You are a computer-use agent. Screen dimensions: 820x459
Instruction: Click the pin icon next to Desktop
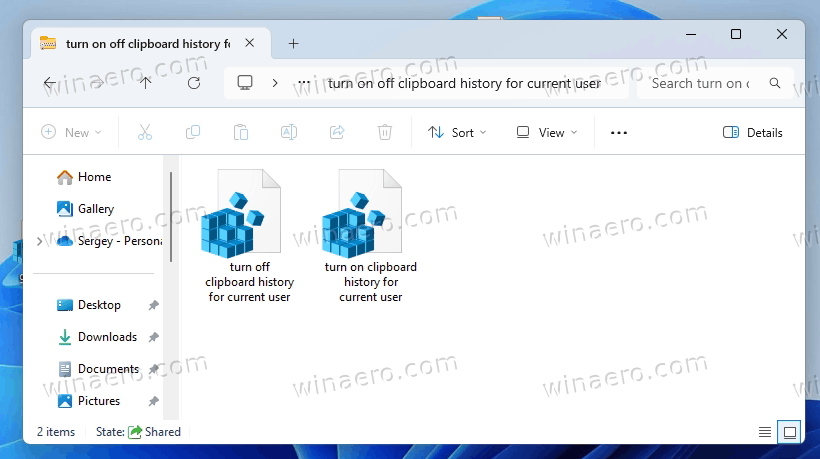(153, 305)
